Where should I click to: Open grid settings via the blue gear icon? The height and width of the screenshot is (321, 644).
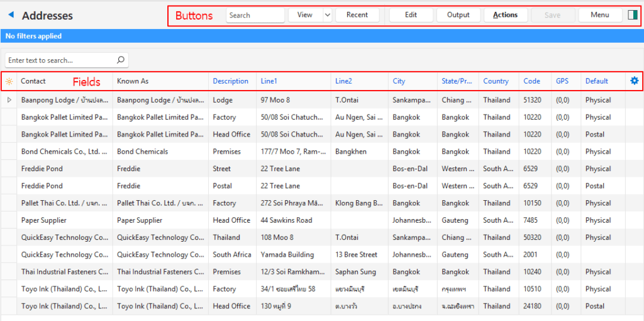coord(634,81)
